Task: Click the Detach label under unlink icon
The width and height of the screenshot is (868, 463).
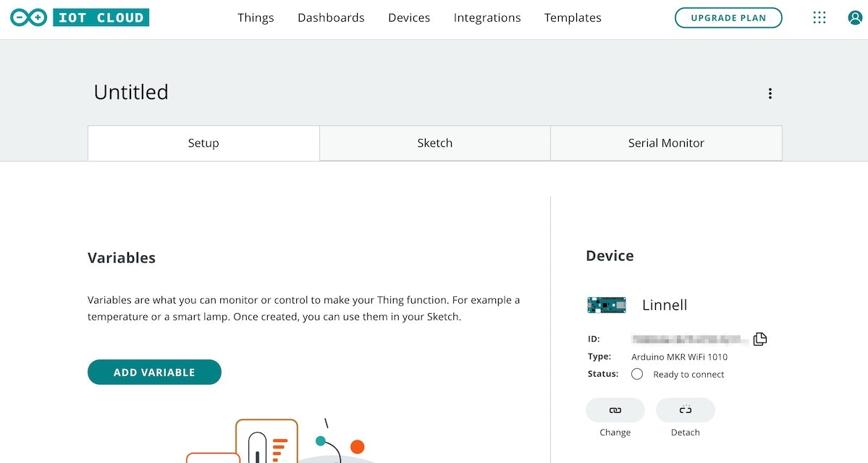Action: [x=686, y=433]
